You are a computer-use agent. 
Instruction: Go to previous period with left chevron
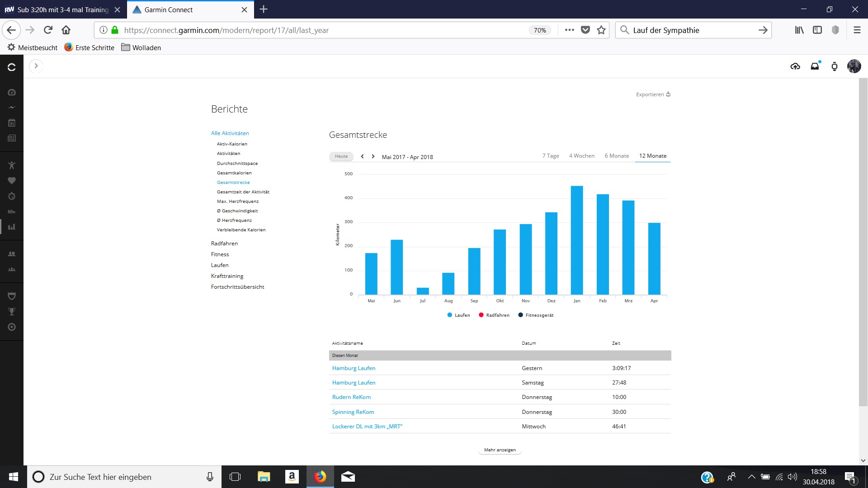click(x=362, y=156)
